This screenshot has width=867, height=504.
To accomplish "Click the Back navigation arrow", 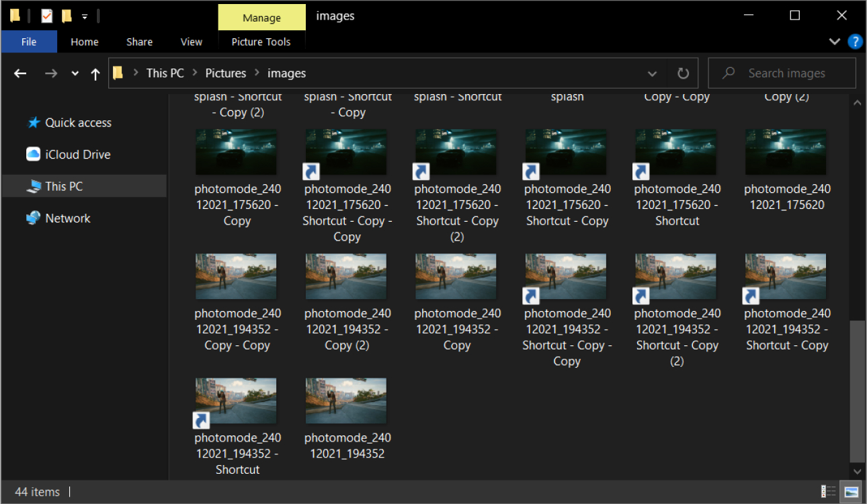I will 19,73.
